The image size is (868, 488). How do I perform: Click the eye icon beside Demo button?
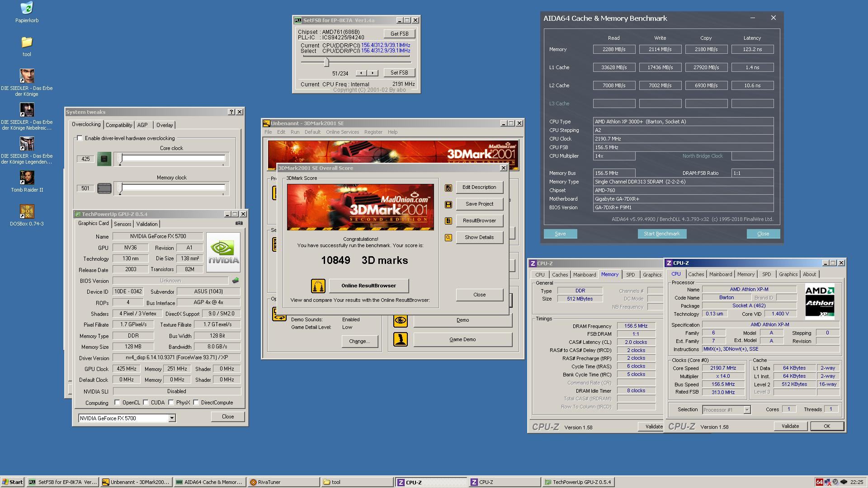(x=400, y=320)
